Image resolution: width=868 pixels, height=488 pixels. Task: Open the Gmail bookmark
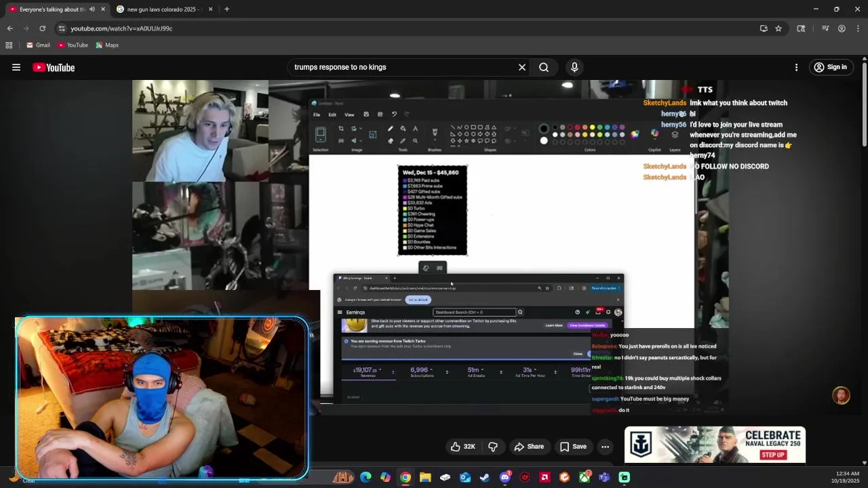click(38, 45)
